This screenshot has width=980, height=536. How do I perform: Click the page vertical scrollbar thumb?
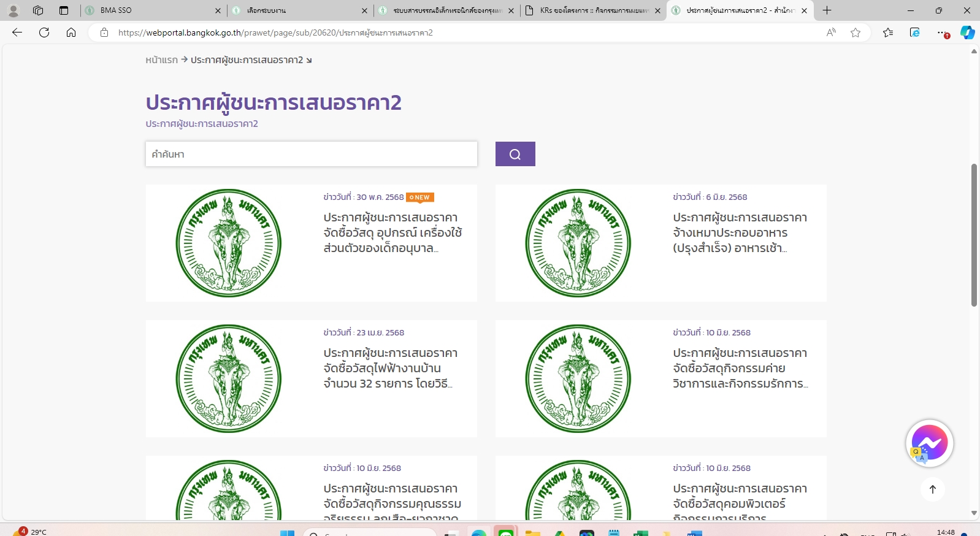(974, 235)
